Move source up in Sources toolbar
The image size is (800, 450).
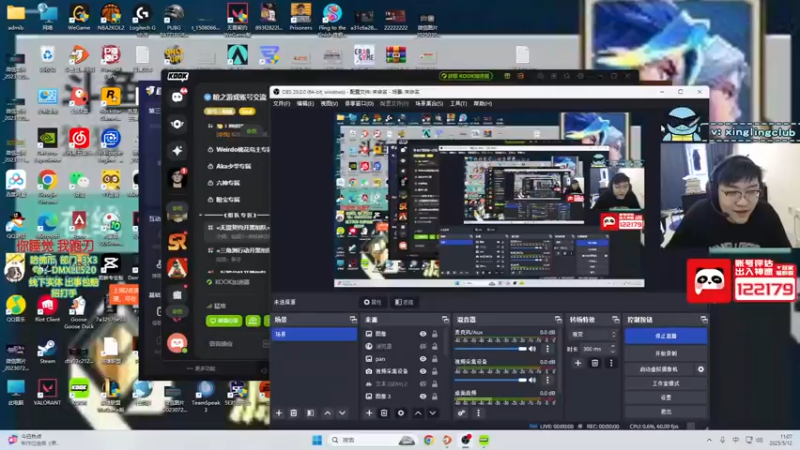pyautogui.click(x=418, y=413)
